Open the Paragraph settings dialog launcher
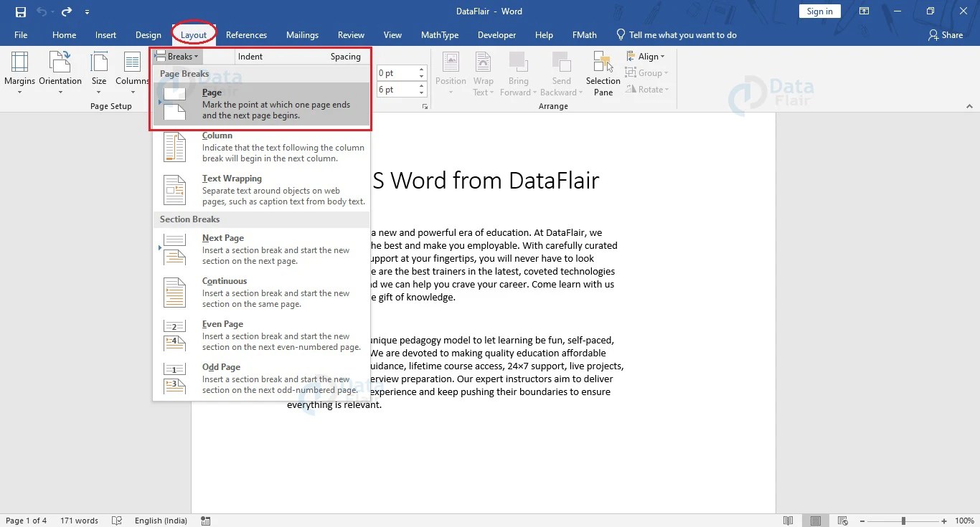Screen dimensions: 980x527 [425, 106]
